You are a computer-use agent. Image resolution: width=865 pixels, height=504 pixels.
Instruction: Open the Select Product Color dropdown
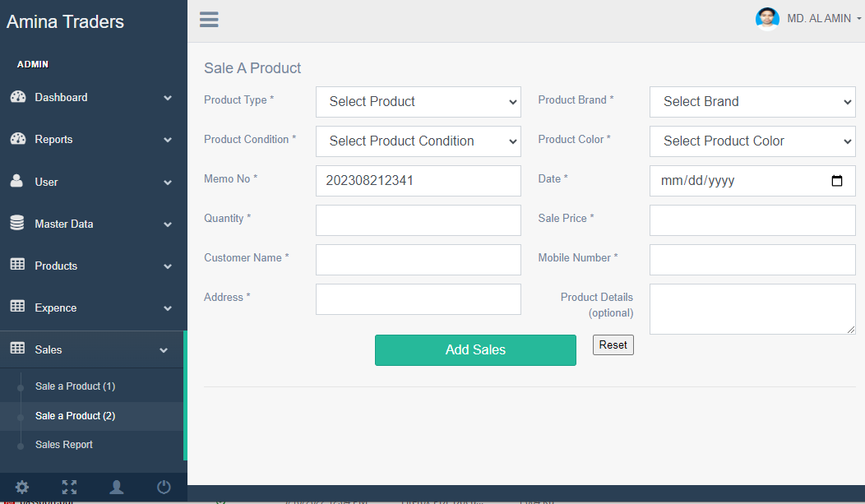[x=752, y=141]
